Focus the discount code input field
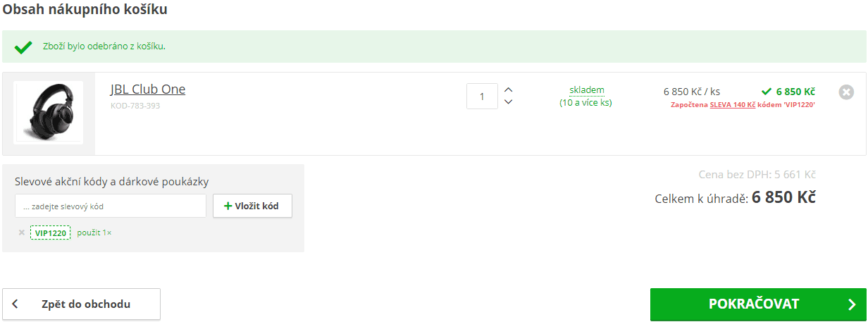This screenshot has width=868, height=322. [x=111, y=206]
